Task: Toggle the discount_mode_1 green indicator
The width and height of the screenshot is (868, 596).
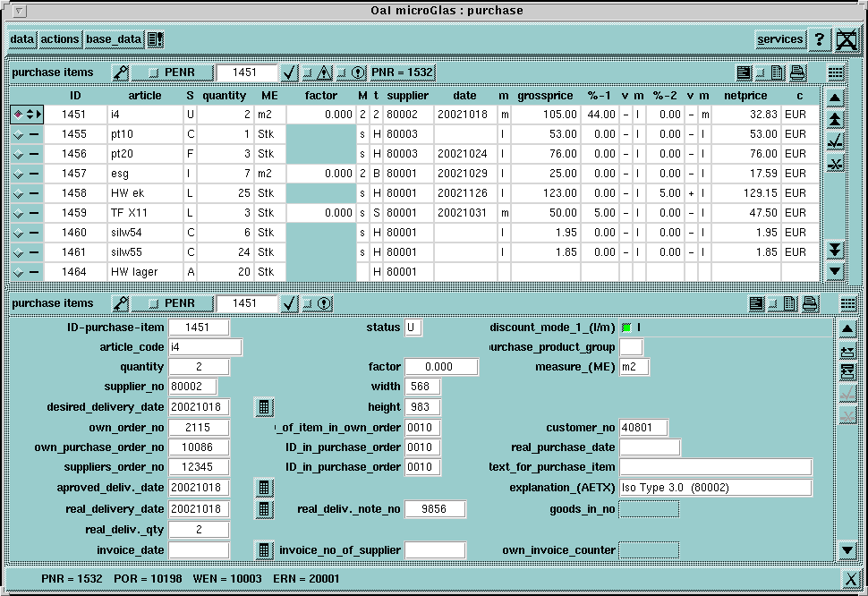Action: pyautogui.click(x=626, y=328)
